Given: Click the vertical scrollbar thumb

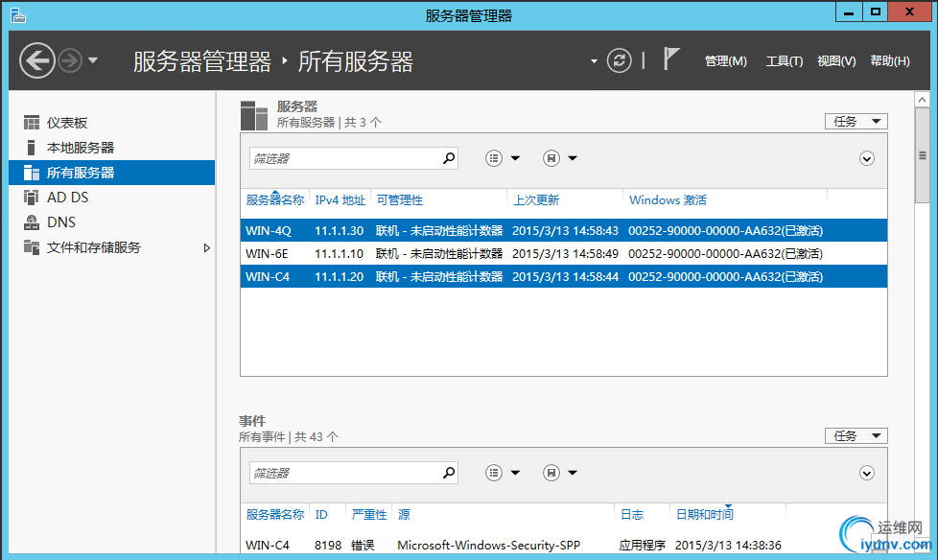Looking at the screenshot, I should [x=923, y=156].
